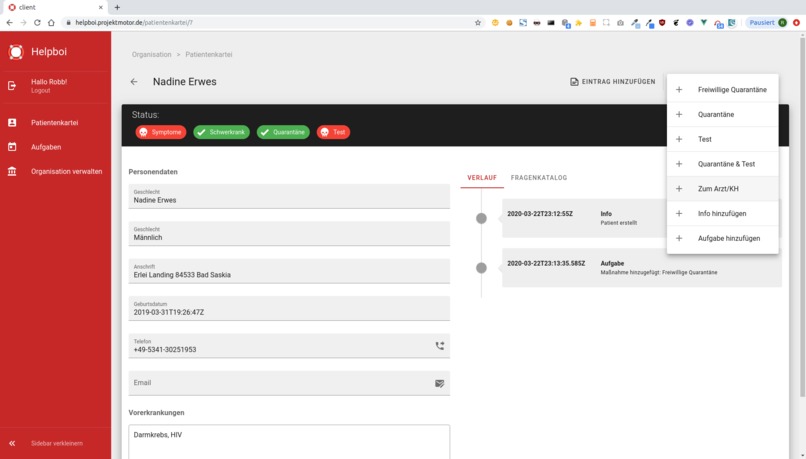The image size is (806, 459).
Task: Click the Geschlecht field showing Männlich
Action: (289, 234)
